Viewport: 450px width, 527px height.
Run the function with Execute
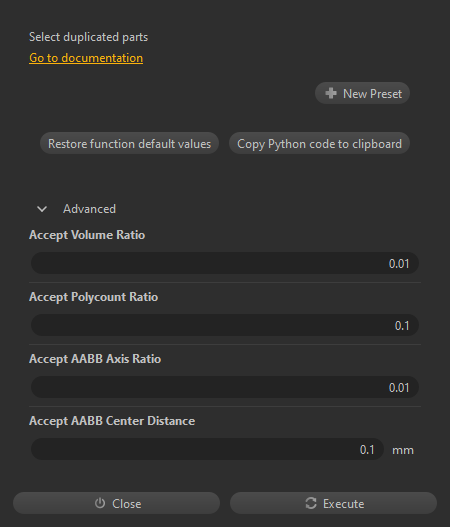pos(333,503)
